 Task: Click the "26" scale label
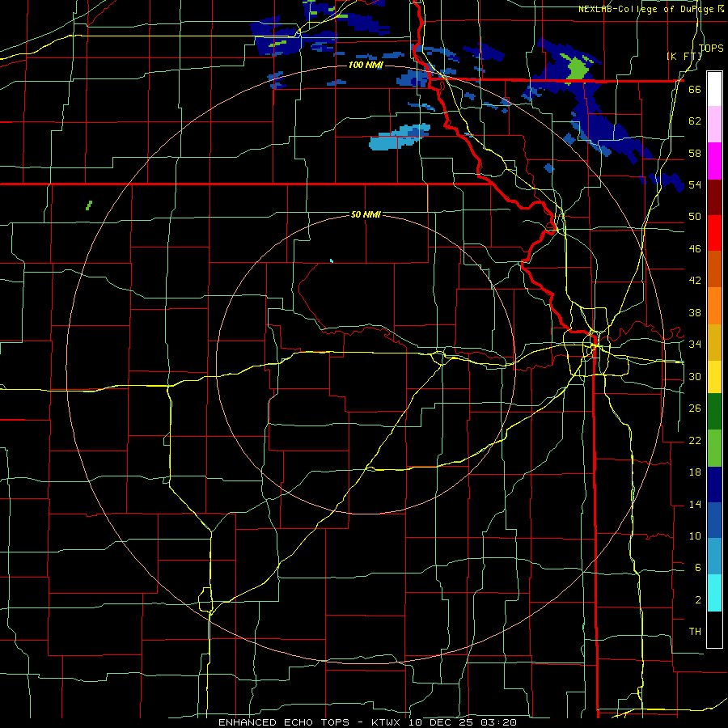[x=695, y=408]
